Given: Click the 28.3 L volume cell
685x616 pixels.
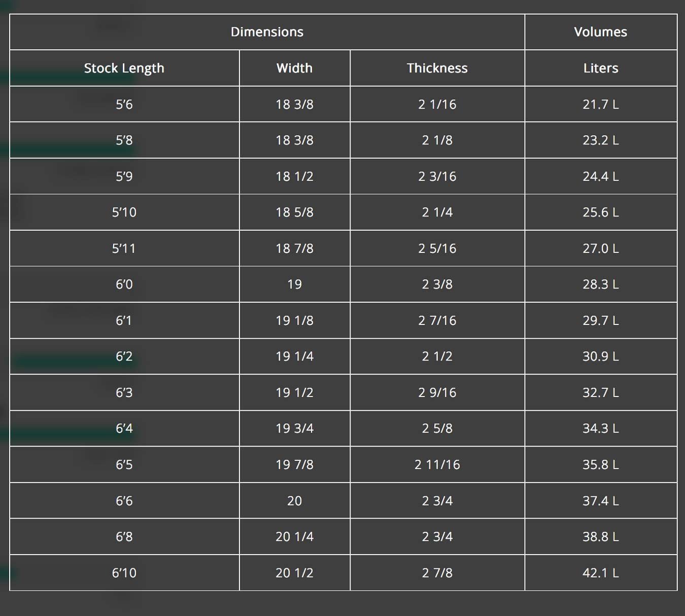Looking at the screenshot, I should click(601, 284).
